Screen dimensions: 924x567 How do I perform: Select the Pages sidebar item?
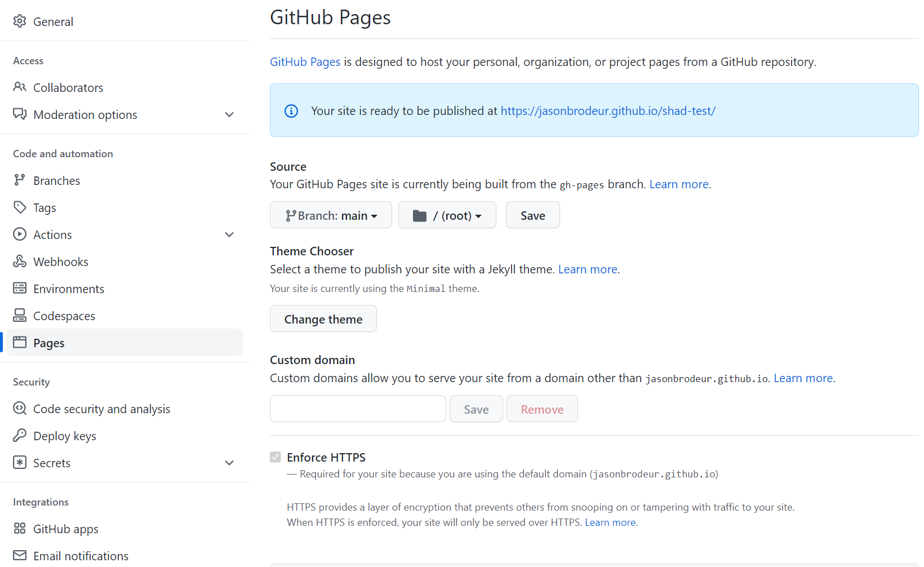click(125, 343)
